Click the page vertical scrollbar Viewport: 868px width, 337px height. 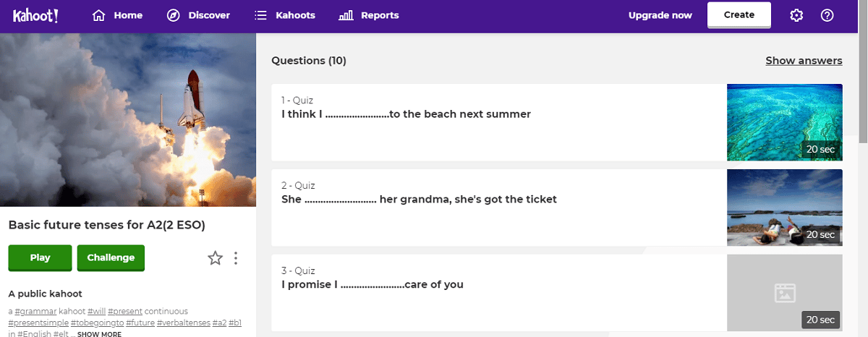pos(862,184)
